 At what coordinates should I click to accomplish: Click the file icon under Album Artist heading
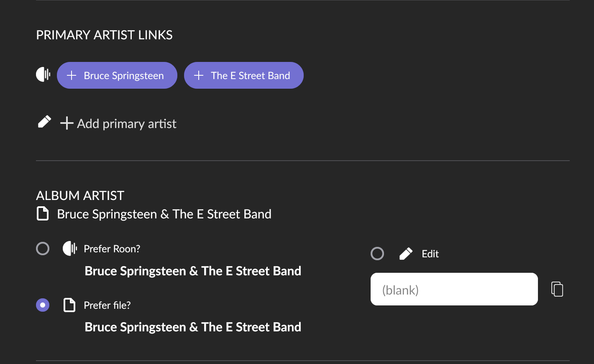[x=43, y=213]
